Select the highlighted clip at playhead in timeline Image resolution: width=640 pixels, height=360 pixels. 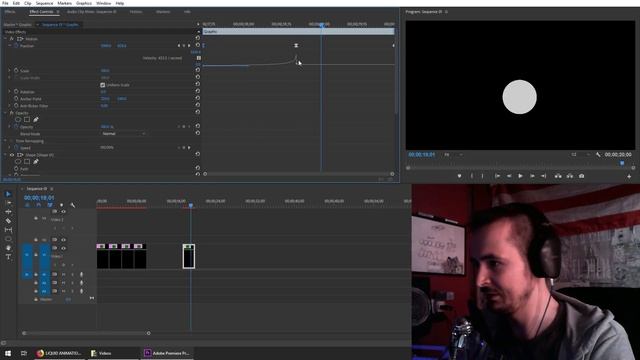189,256
